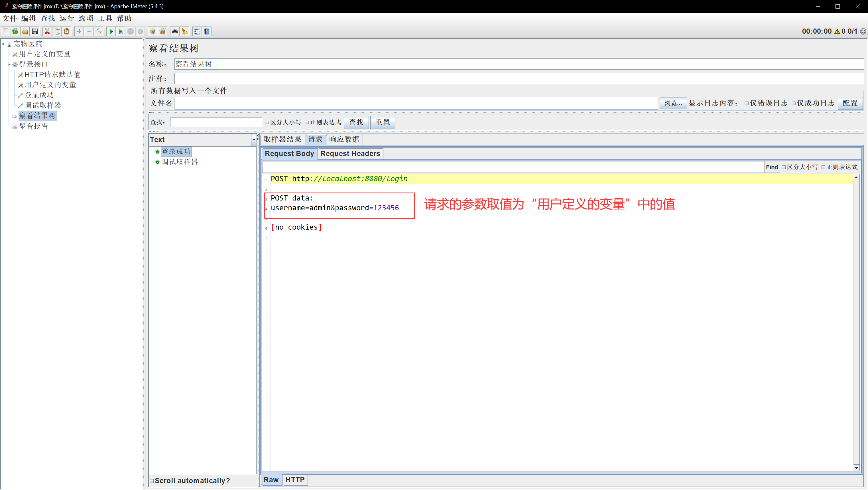Screen dimensions: 868x490
Task: Toggle Scroll automatically checkbox
Action: coord(152,481)
